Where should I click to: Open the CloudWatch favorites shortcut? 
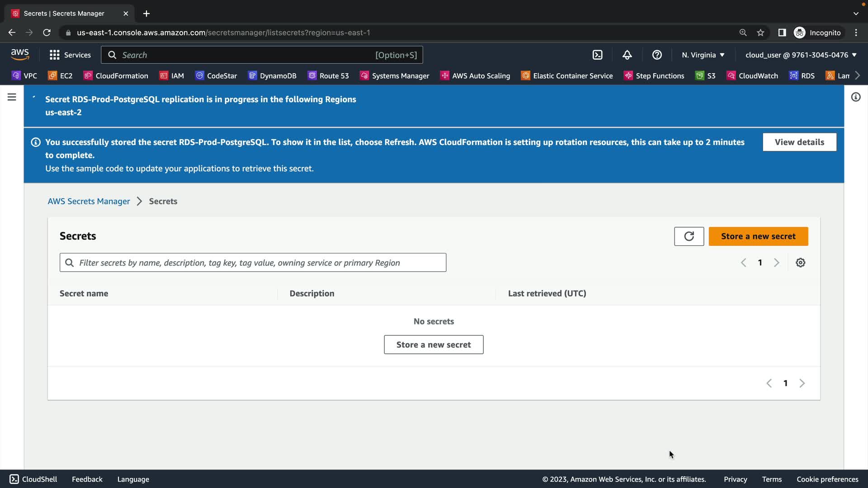[752, 75]
